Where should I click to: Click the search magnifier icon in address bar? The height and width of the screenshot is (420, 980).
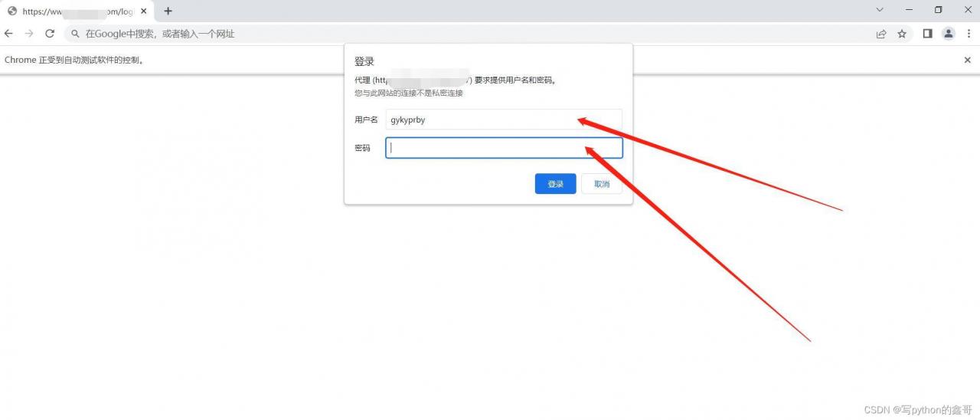tap(76, 34)
